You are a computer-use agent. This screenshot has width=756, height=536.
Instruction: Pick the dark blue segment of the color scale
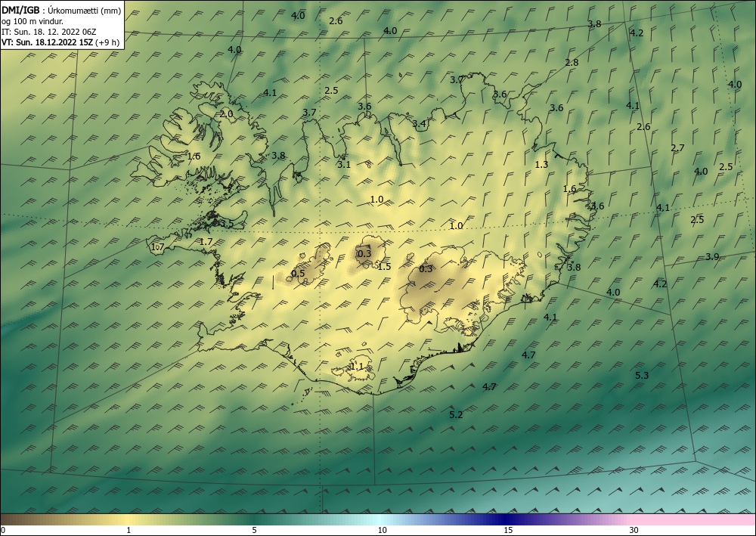tap(507, 519)
